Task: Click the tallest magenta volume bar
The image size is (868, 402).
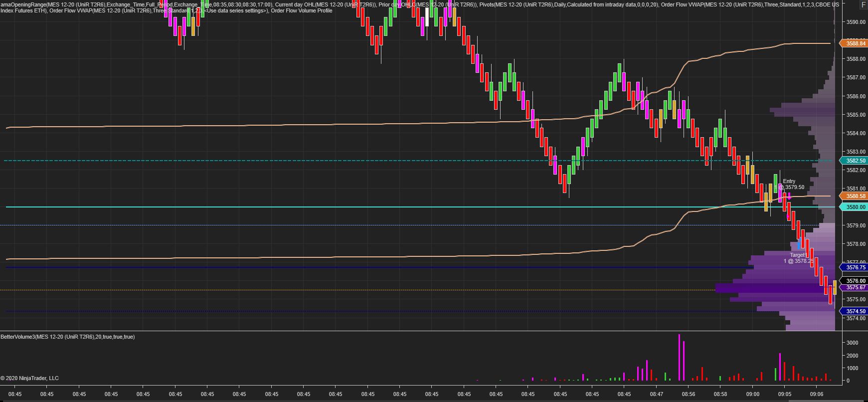Action: click(x=679, y=357)
